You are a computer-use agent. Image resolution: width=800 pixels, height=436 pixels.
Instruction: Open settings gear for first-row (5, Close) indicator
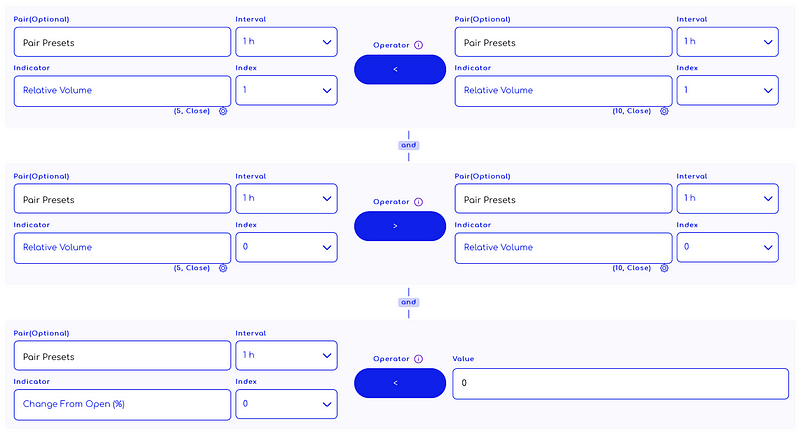tap(223, 111)
